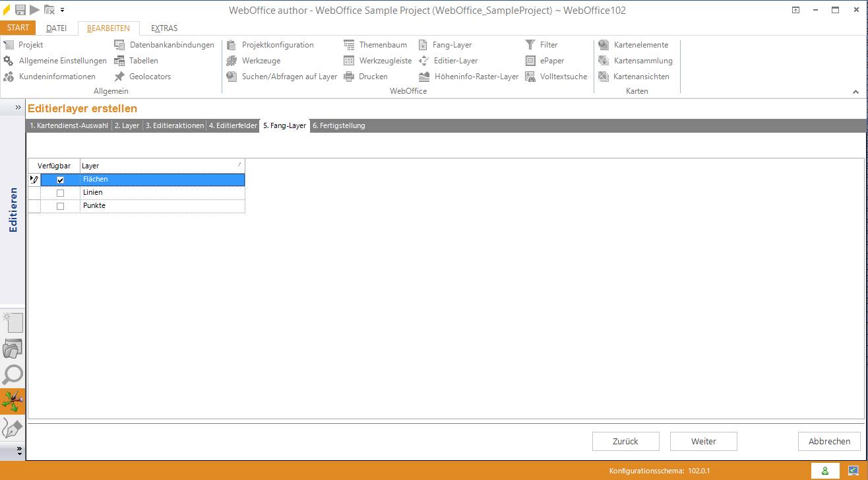
Task: Click the Kundeninformationen icon
Action: point(9,77)
